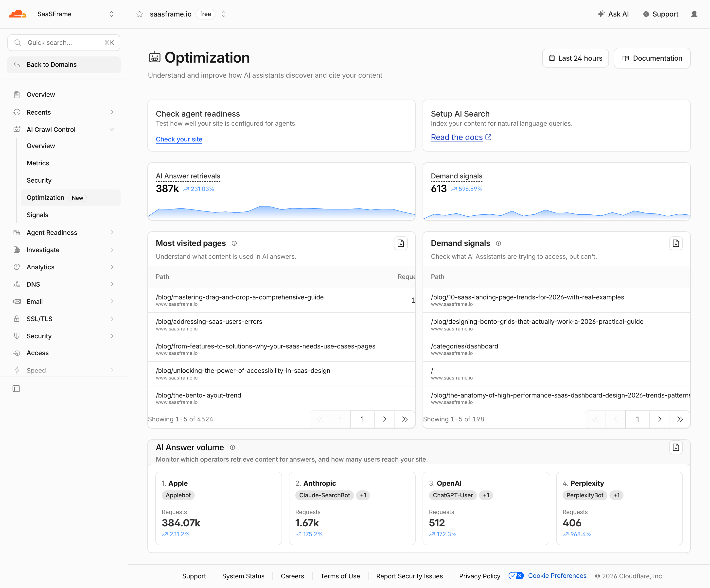This screenshot has height=588, width=710.
Task: Go Back to Domains
Action: (64, 65)
